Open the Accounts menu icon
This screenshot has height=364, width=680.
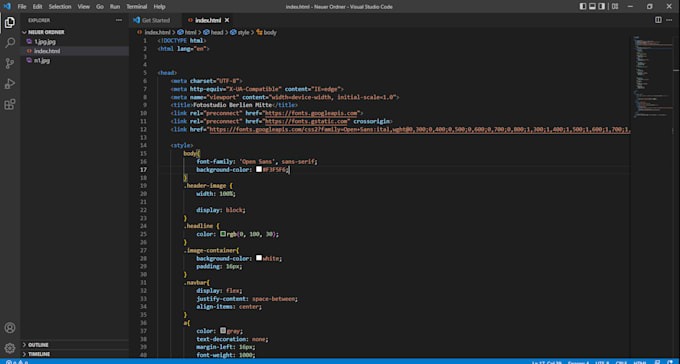point(10,328)
